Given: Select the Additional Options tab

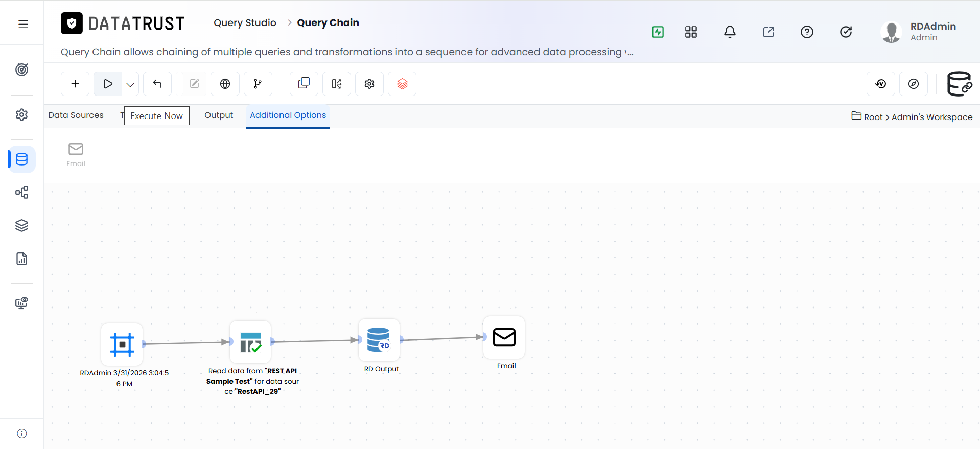Looking at the screenshot, I should pos(288,115).
